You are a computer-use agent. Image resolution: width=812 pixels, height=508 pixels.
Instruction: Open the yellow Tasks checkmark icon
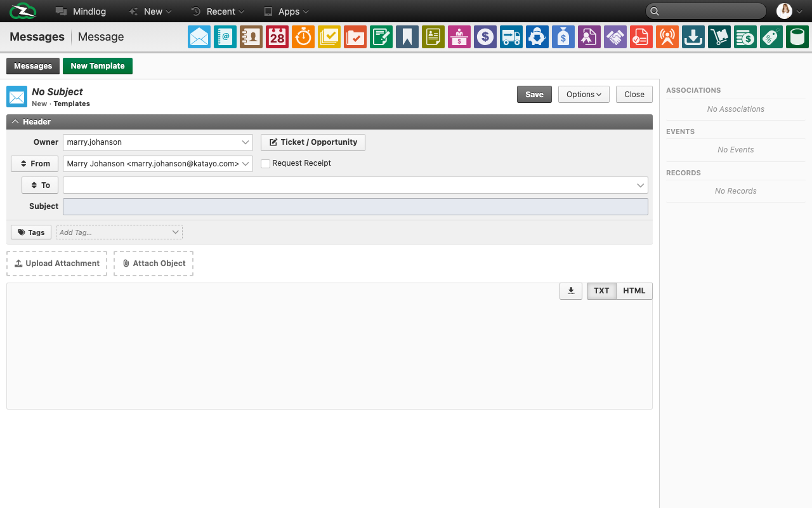329,37
